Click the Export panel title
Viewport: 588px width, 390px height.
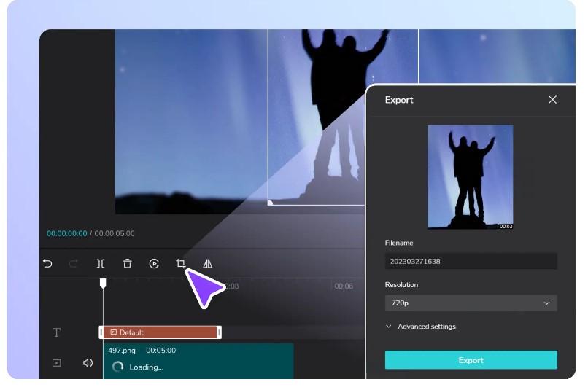click(399, 100)
